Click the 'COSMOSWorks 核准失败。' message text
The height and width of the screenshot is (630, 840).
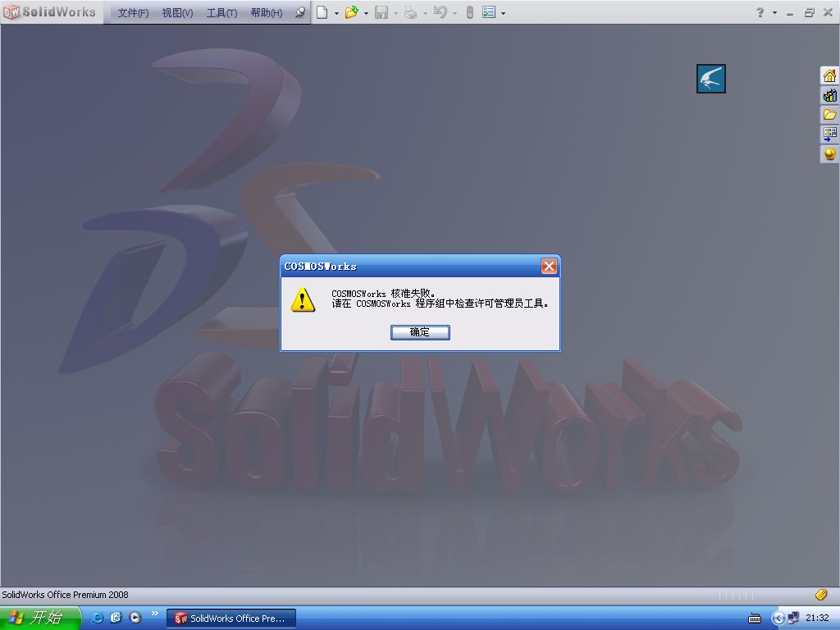[384, 294]
